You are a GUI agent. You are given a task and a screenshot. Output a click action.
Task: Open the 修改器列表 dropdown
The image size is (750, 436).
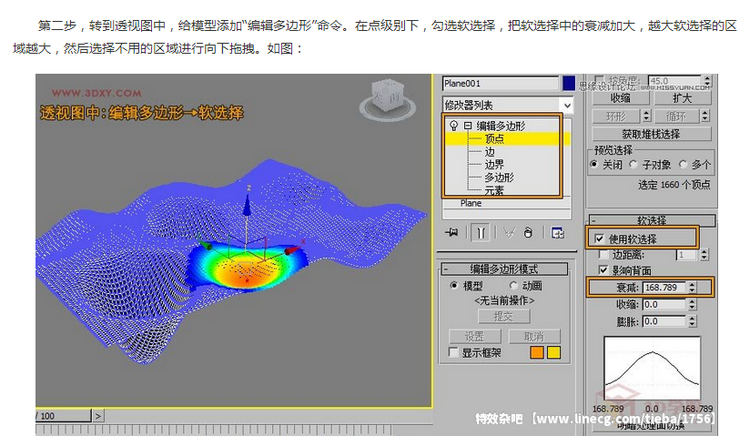(x=567, y=105)
